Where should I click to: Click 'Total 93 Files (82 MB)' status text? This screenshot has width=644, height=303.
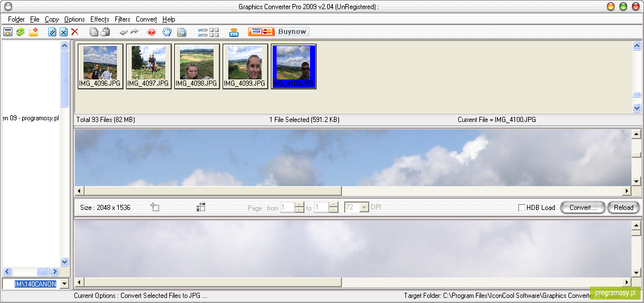tap(106, 120)
